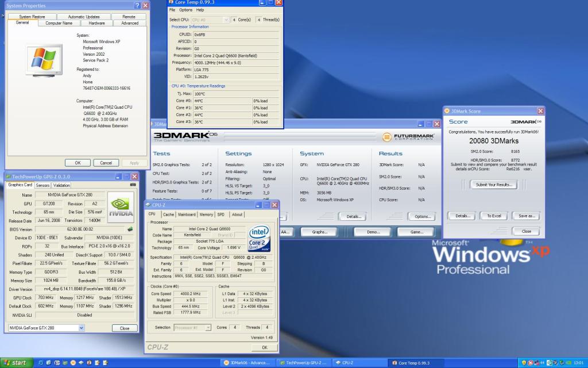Open the CPU-Z Cache tab

pyautogui.click(x=168, y=214)
